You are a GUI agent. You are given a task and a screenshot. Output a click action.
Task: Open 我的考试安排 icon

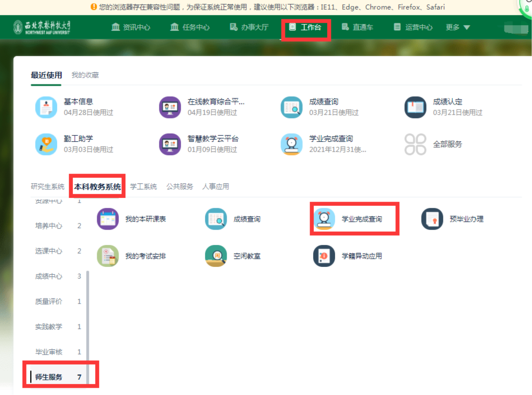108,256
